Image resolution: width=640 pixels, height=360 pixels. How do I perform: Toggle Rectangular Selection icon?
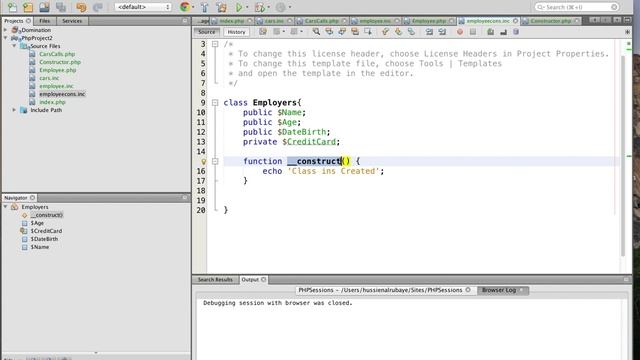(x=368, y=32)
